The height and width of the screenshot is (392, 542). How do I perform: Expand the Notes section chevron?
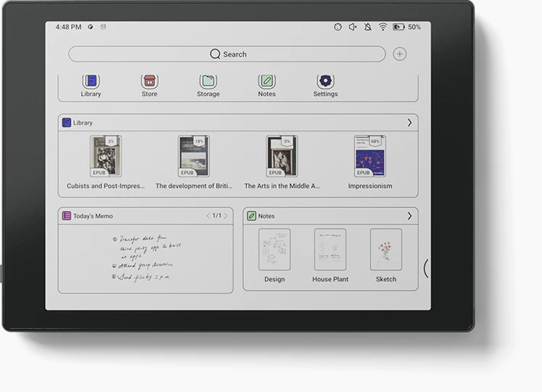point(410,216)
